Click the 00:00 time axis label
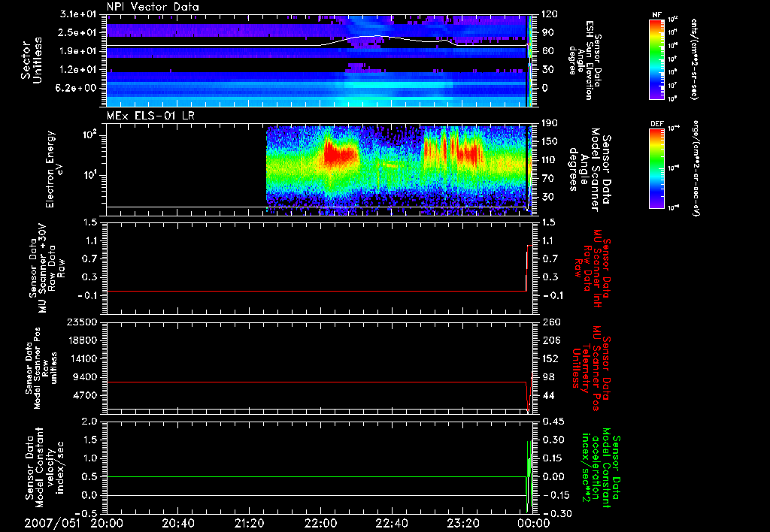The image size is (770, 532). 534,523
